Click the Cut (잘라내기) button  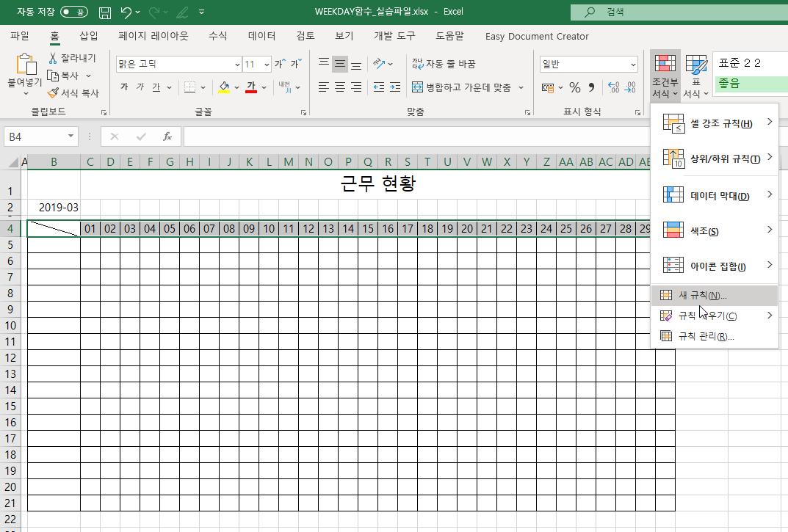click(x=72, y=58)
